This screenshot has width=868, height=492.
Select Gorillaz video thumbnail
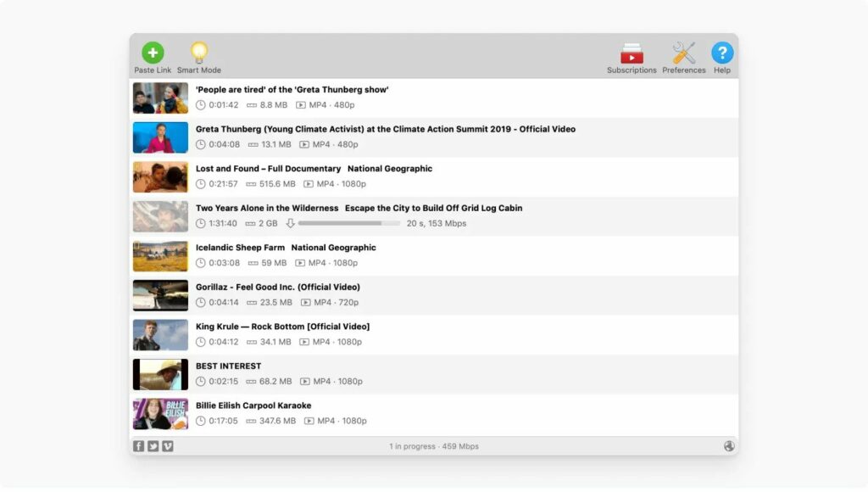[x=160, y=295]
